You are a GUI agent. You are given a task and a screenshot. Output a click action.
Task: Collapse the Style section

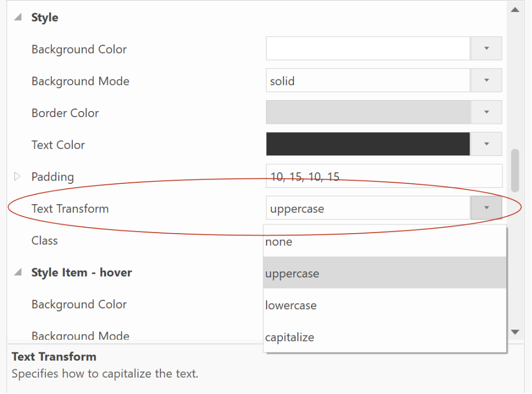18,18
